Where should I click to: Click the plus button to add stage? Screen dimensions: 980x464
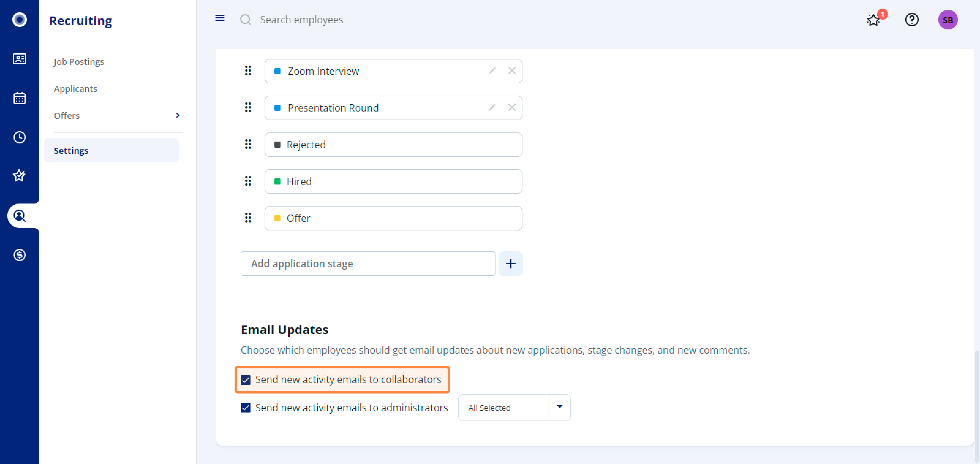511,263
